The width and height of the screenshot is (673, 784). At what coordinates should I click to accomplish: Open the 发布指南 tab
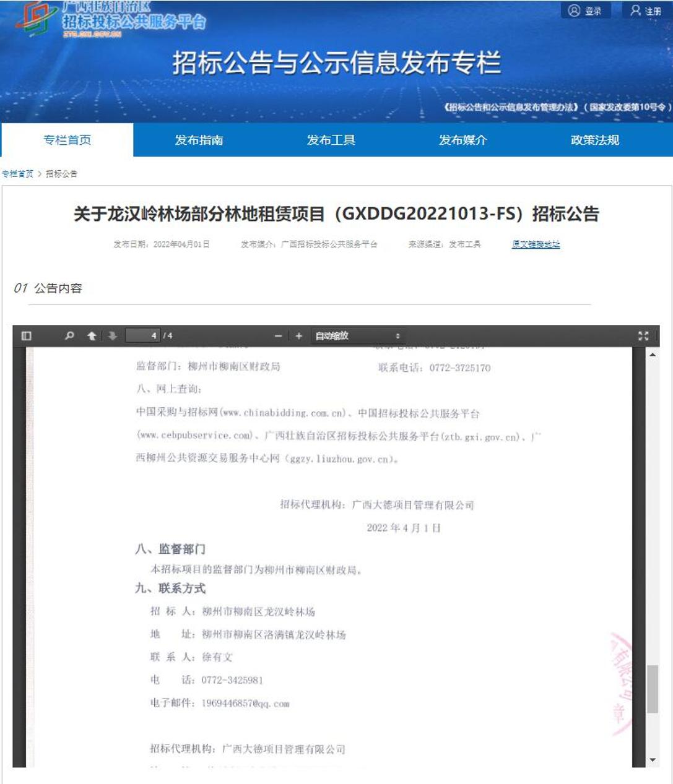(199, 140)
